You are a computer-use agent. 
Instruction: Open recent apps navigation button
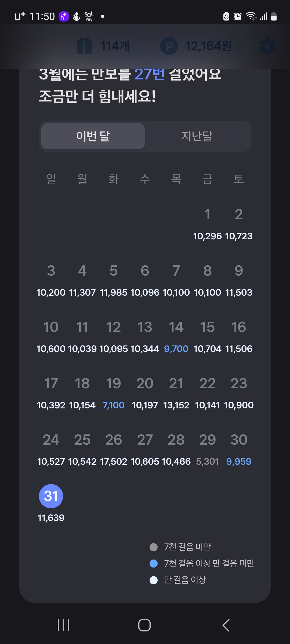click(63, 625)
